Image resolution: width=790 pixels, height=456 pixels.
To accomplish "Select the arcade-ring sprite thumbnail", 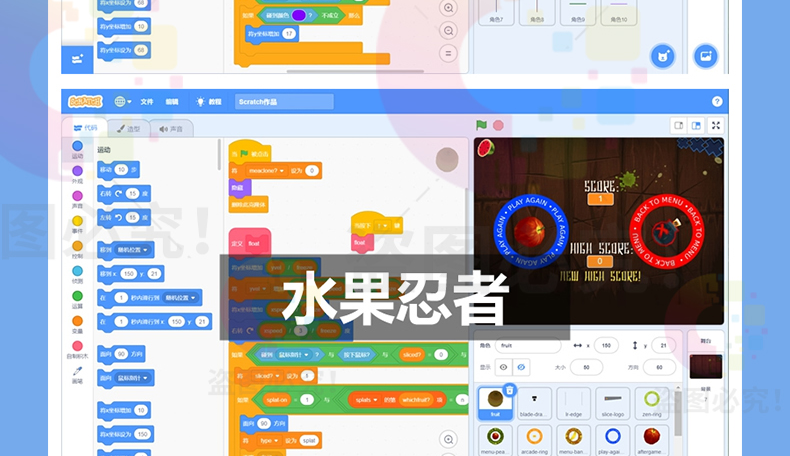I will [x=534, y=440].
